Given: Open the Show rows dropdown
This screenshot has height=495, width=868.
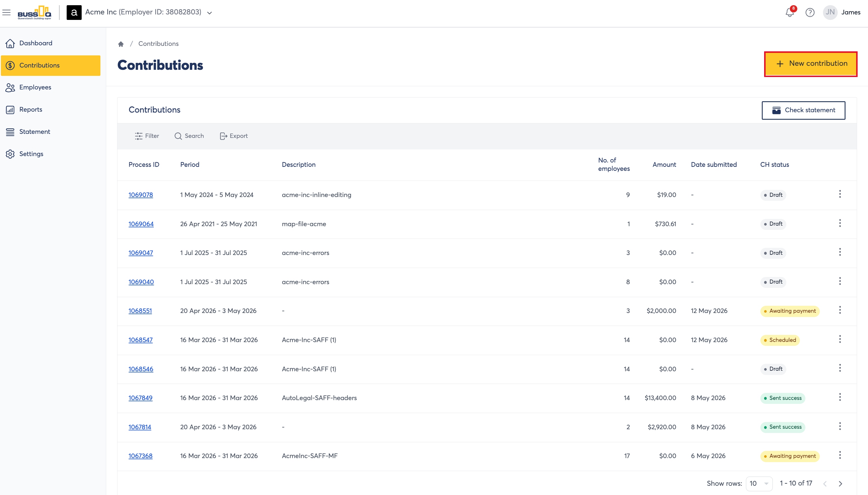Looking at the screenshot, I should click(x=759, y=483).
